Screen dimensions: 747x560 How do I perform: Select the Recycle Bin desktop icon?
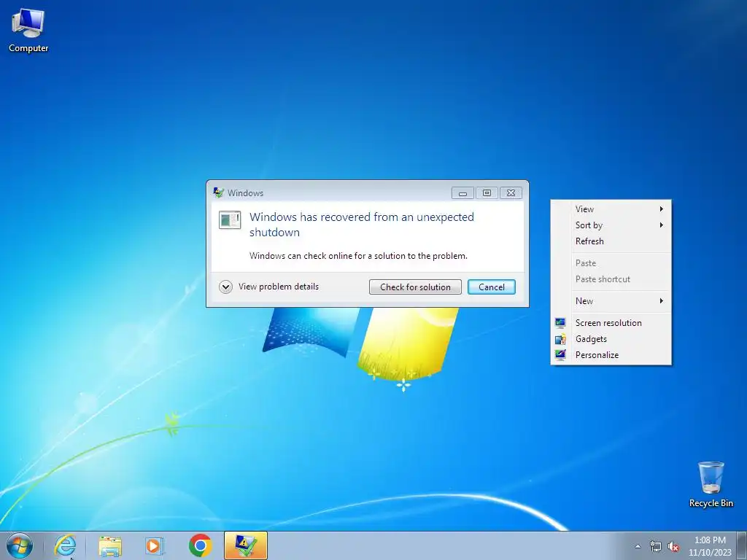pos(711,484)
